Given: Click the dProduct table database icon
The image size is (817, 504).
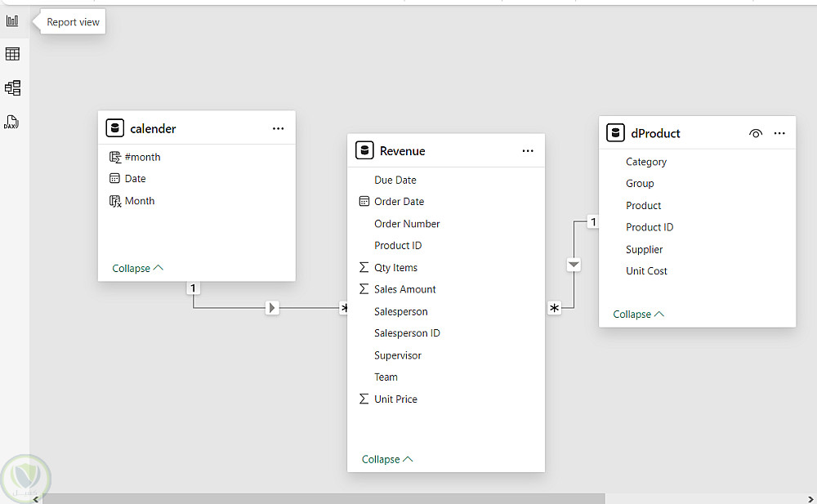Looking at the screenshot, I should click(616, 133).
